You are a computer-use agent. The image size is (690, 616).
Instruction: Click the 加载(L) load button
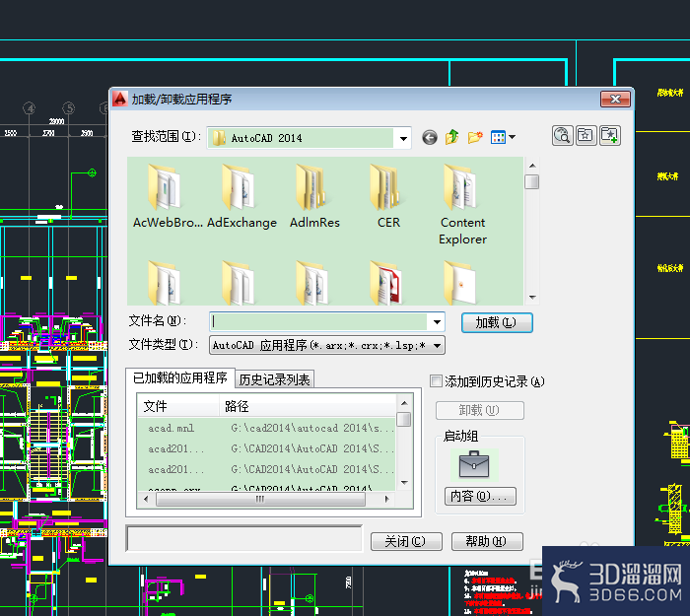point(497,323)
